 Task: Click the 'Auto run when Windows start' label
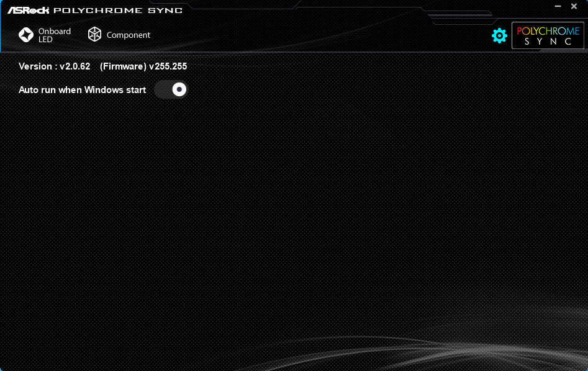pyautogui.click(x=82, y=90)
